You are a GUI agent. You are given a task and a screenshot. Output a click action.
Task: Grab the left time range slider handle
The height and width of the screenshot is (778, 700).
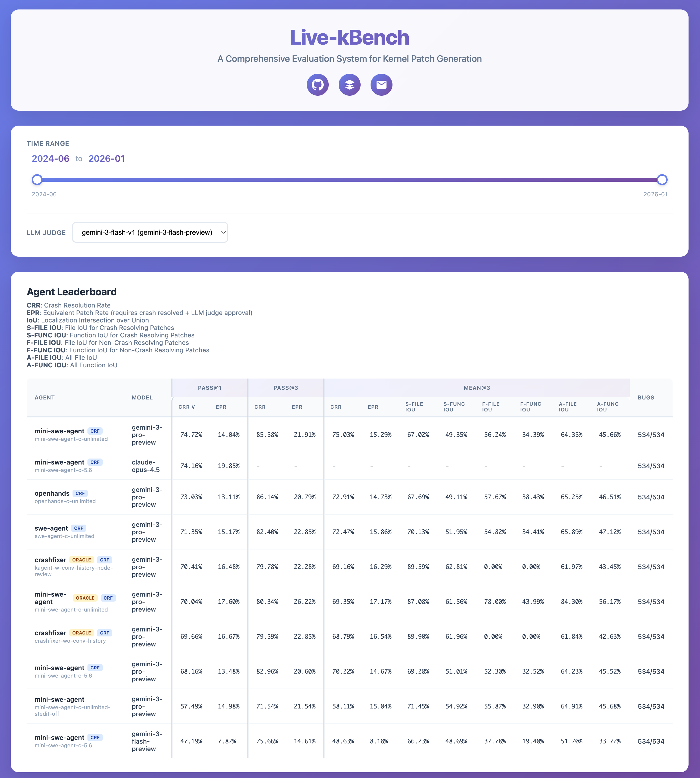pyautogui.click(x=37, y=180)
